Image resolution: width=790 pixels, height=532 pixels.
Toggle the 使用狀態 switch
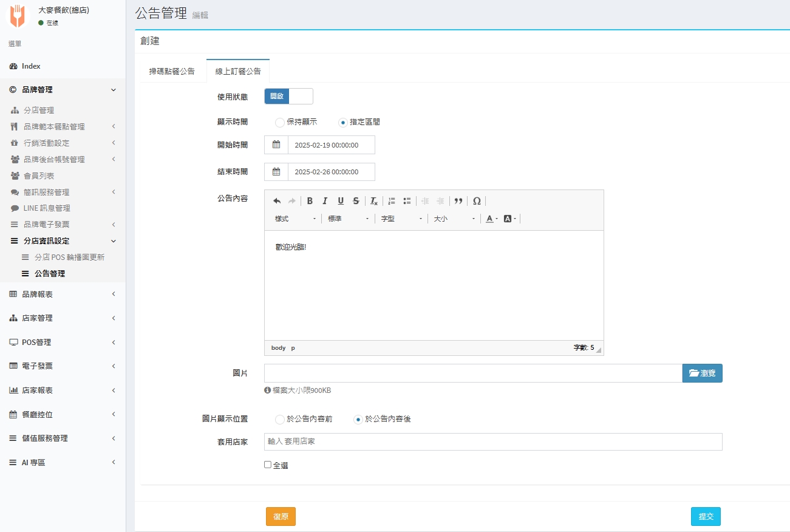(288, 97)
